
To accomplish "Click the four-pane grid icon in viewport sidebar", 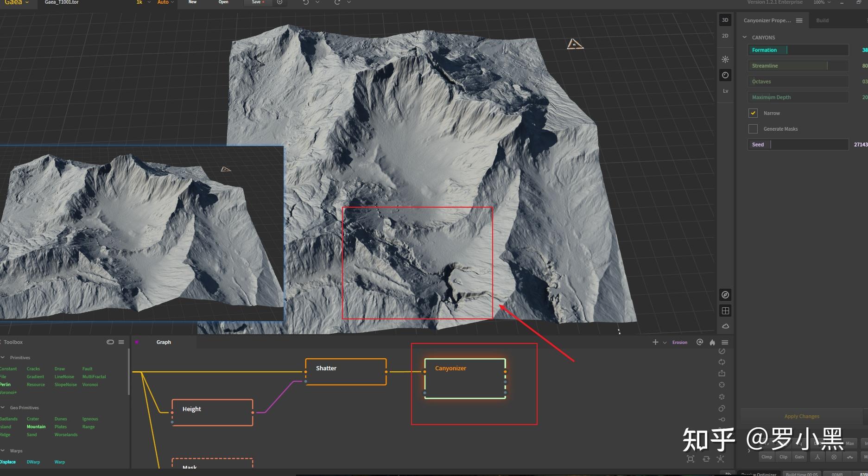I will tap(725, 311).
